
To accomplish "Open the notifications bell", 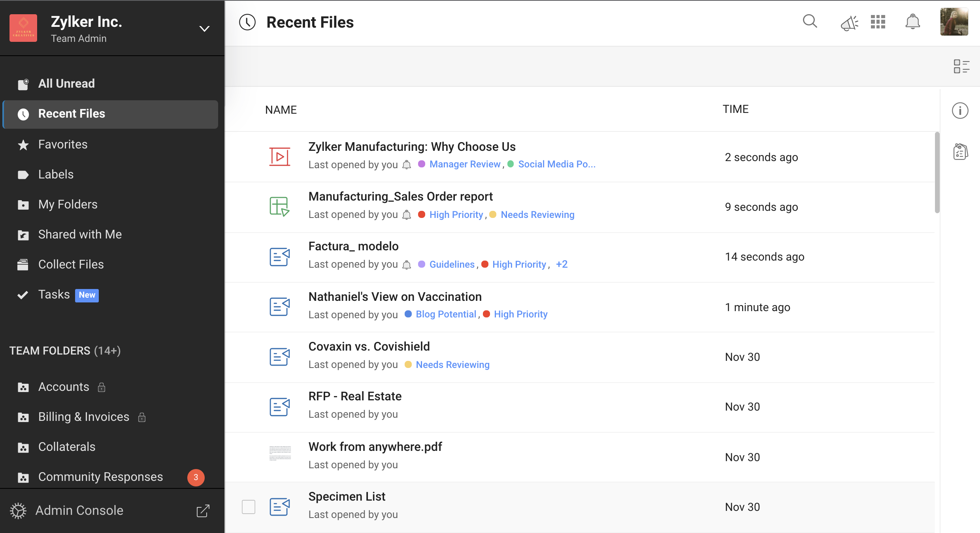I will pyautogui.click(x=912, y=22).
